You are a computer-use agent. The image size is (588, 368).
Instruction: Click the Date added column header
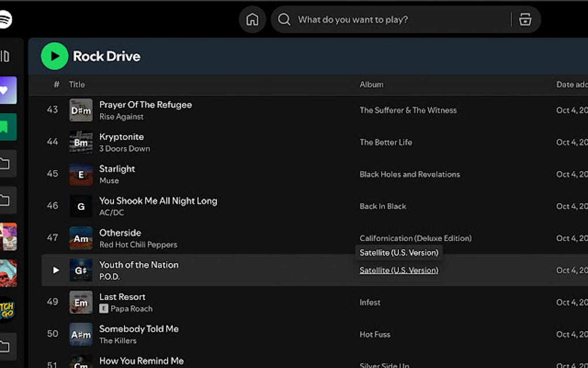pos(571,84)
